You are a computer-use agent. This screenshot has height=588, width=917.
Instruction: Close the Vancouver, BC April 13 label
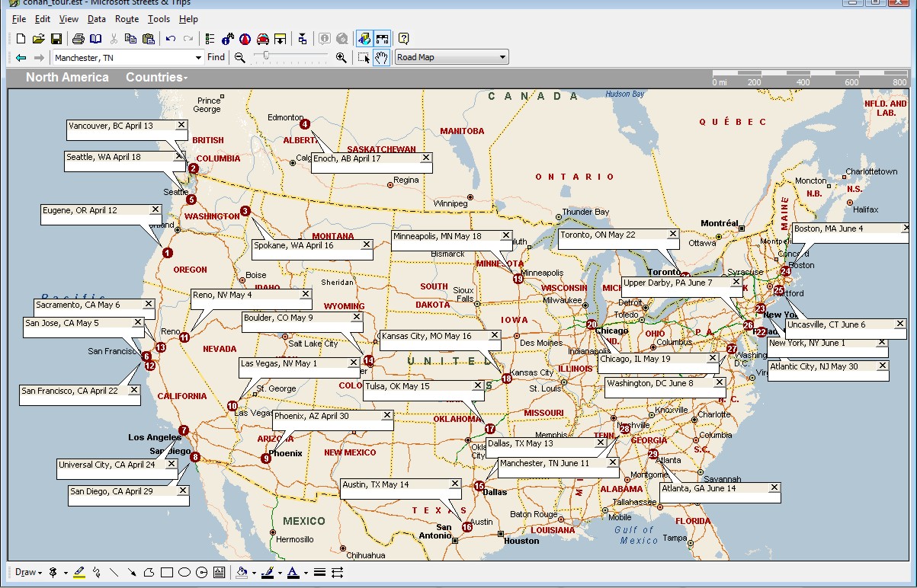181,125
